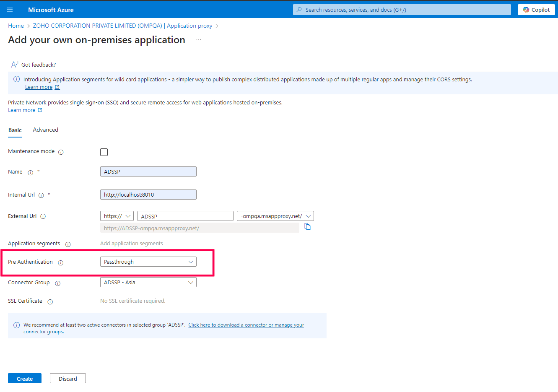Open the Connector Group ADSSP - Asia dropdown
This screenshot has height=392, width=558.
click(x=148, y=282)
